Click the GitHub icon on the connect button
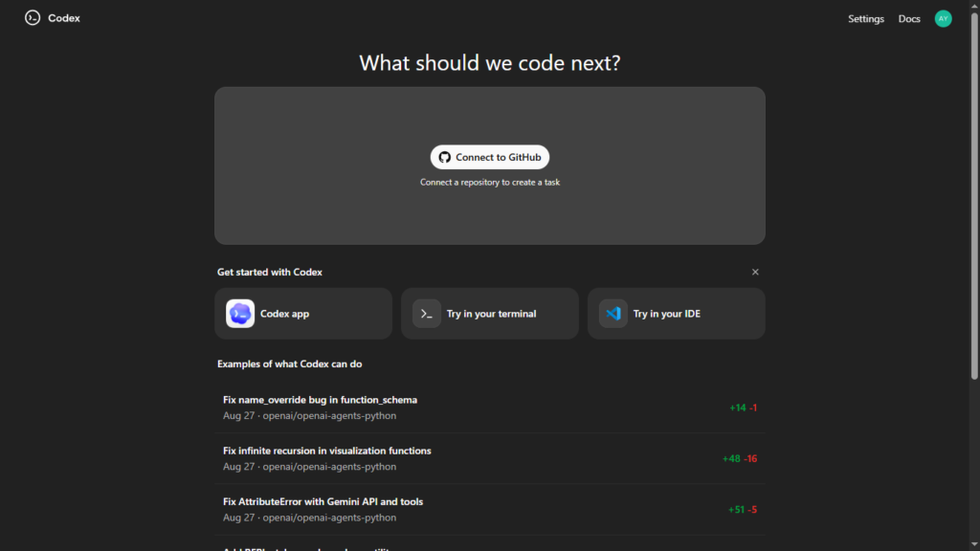This screenshot has width=980, height=551. point(443,157)
